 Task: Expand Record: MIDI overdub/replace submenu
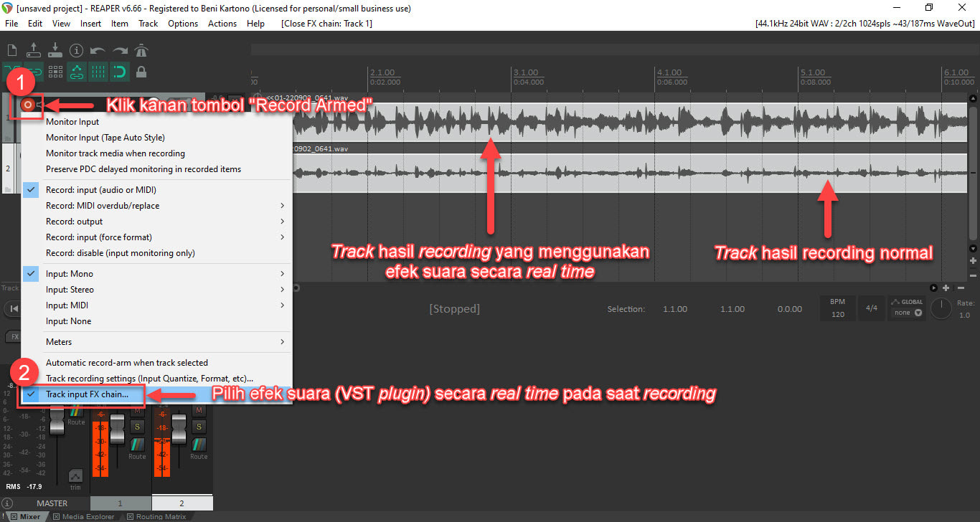point(156,206)
